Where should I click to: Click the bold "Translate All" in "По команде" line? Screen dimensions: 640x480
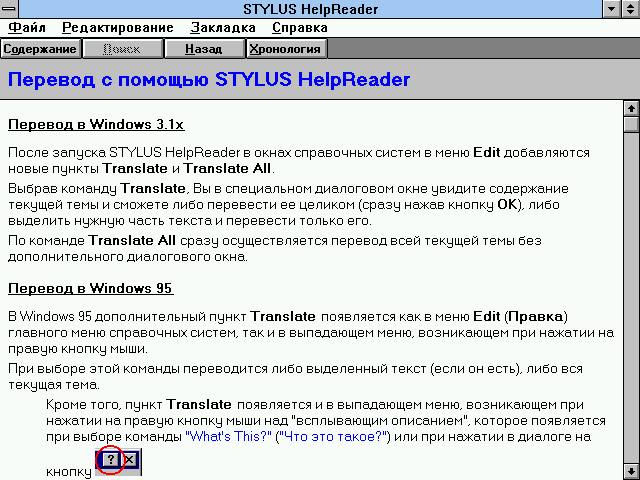pos(132,240)
